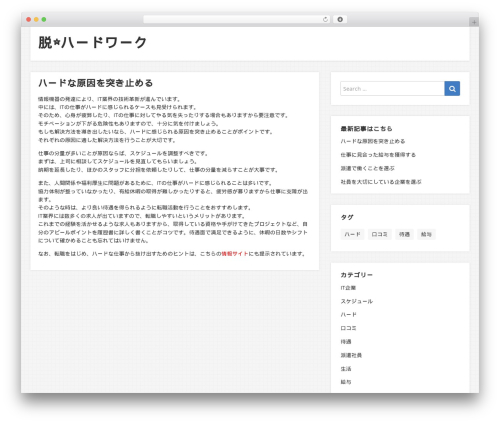Image resolution: width=500 pixels, height=423 pixels.
Task: Click the yellow minimize window button
Action: pos(36,20)
